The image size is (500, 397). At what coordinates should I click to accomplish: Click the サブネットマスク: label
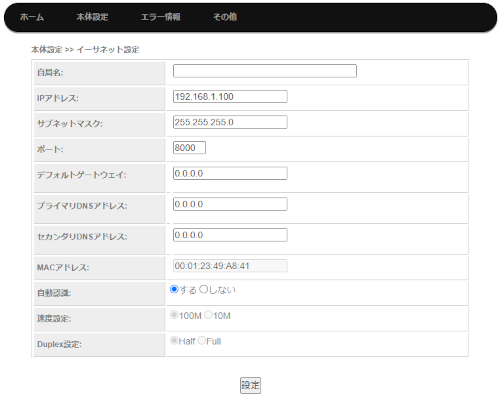70,124
